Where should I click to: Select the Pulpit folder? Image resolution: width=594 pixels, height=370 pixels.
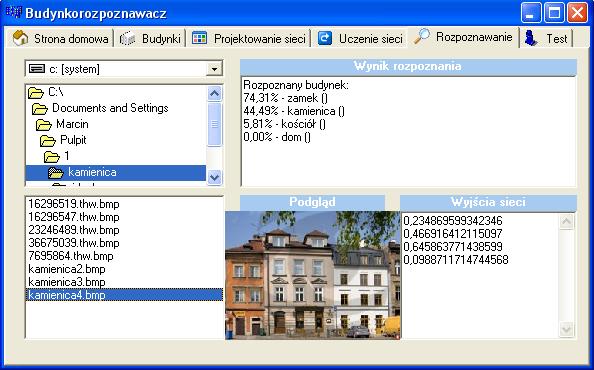(x=73, y=140)
